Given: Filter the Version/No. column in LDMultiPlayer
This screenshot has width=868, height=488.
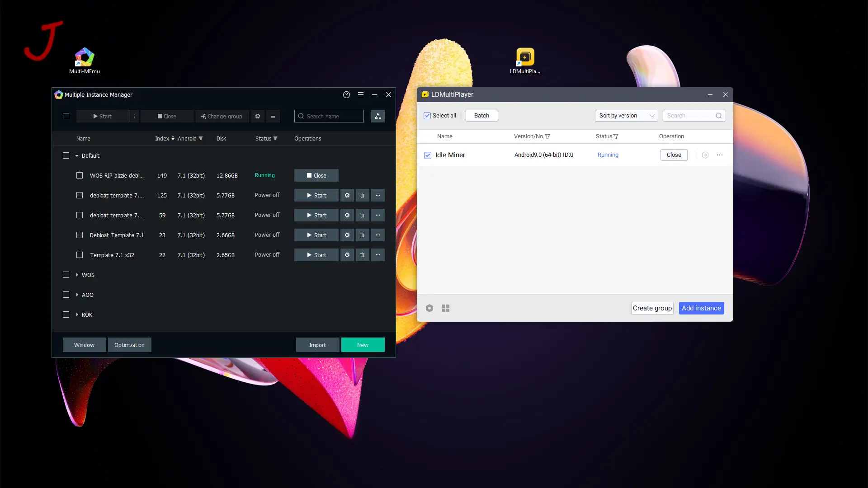Looking at the screenshot, I should pos(547,136).
